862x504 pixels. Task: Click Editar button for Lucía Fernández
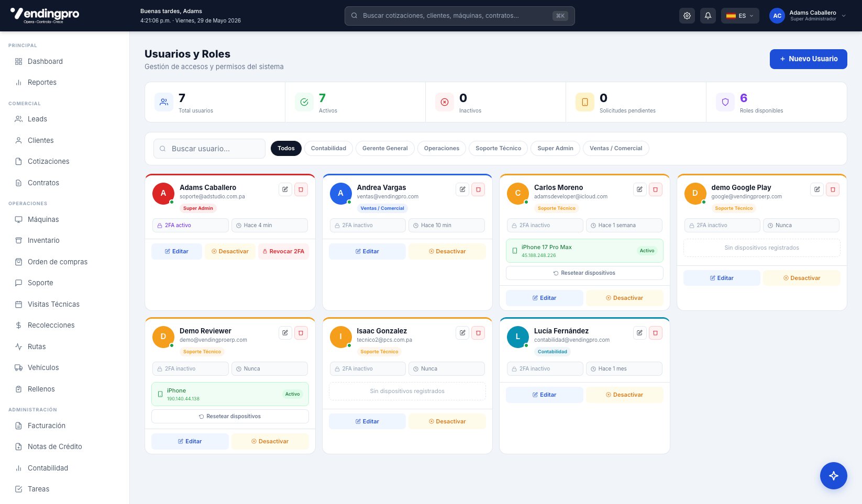pos(544,395)
